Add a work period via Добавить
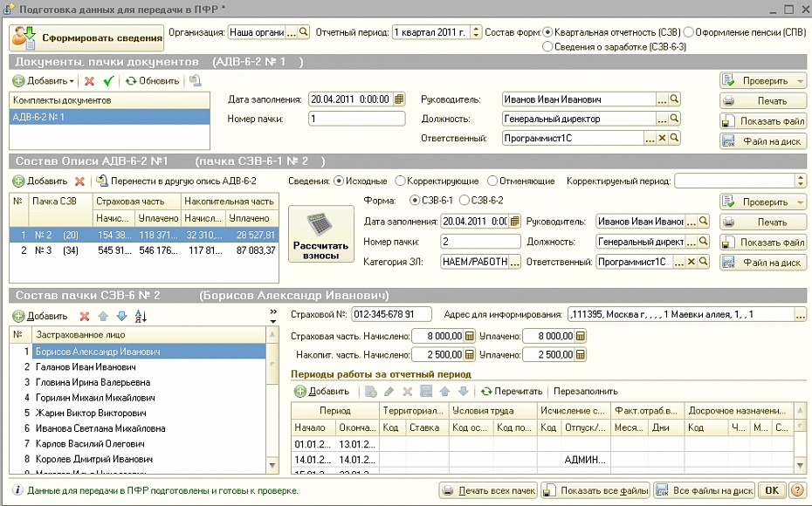 322,392
